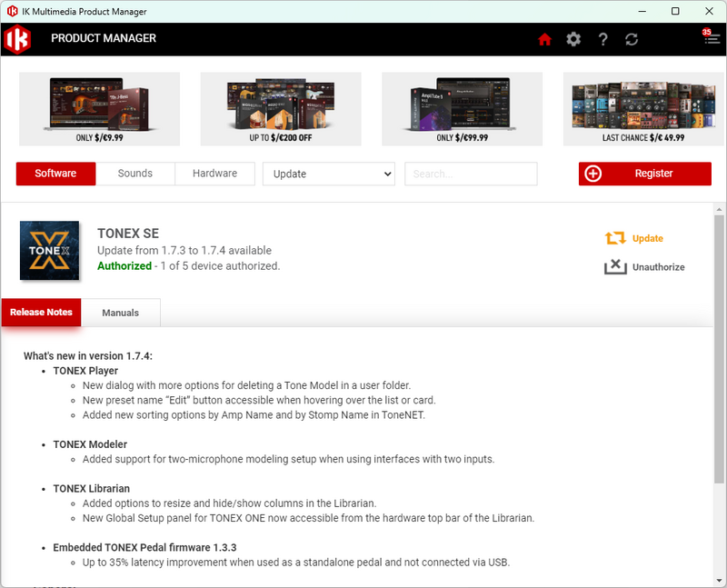The height and width of the screenshot is (588, 727).
Task: Open settings via the gear icon
Action: point(573,39)
